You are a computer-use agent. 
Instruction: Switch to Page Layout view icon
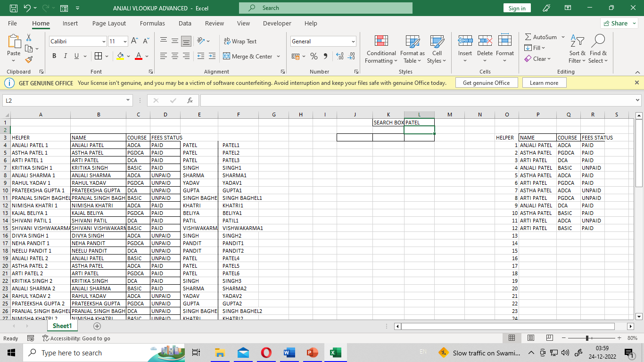[x=530, y=338]
